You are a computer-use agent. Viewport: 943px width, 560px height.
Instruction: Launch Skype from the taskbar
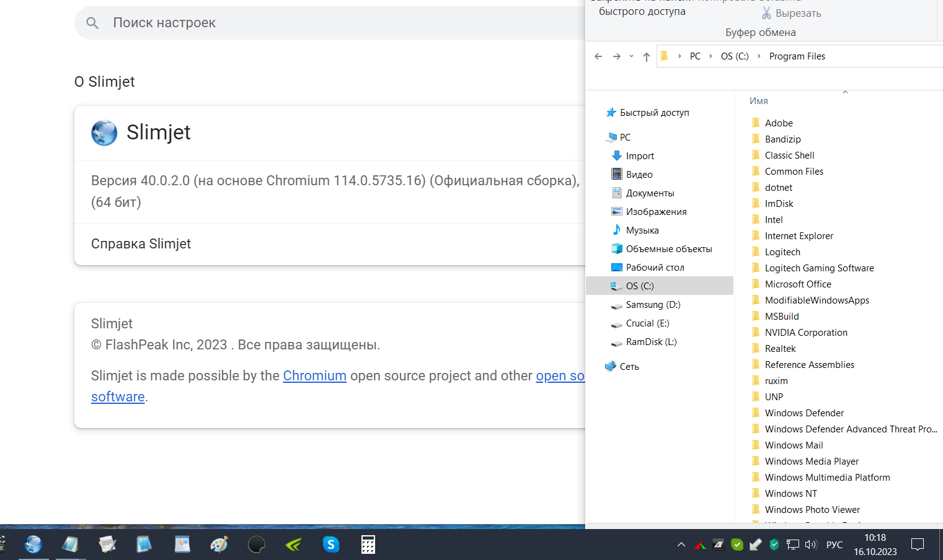tap(331, 545)
